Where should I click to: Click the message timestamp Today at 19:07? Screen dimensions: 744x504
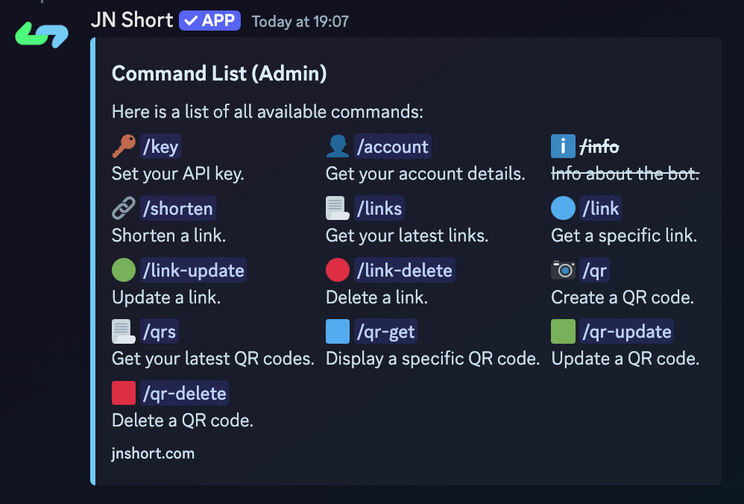300,21
